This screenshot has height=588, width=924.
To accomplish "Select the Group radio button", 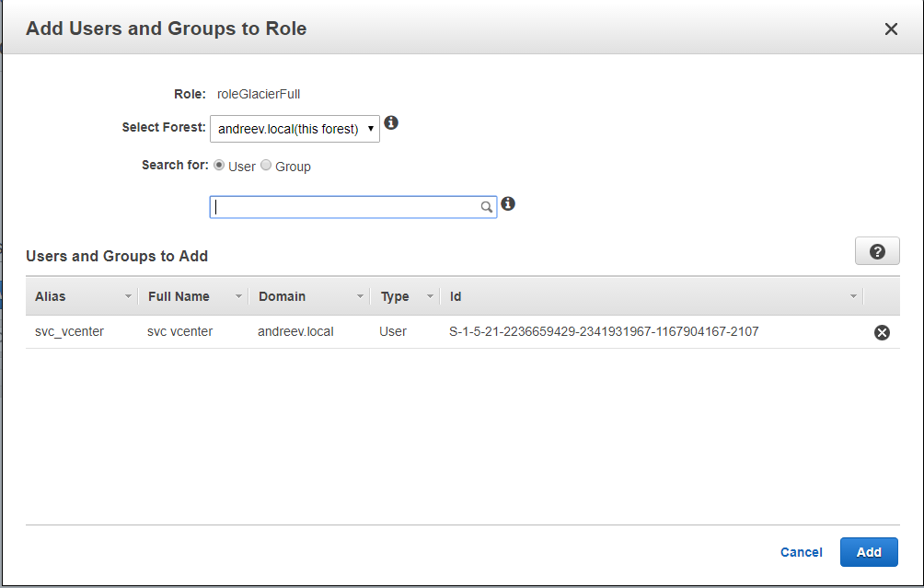I will click(266, 166).
